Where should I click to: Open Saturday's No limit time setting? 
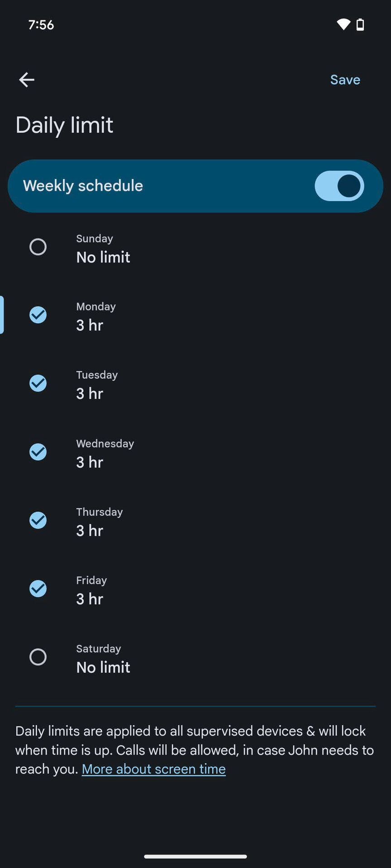click(103, 667)
